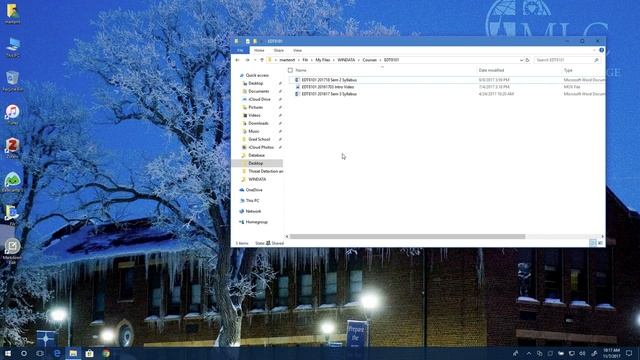
Task: Sort by the Date modified column
Action: click(491, 70)
